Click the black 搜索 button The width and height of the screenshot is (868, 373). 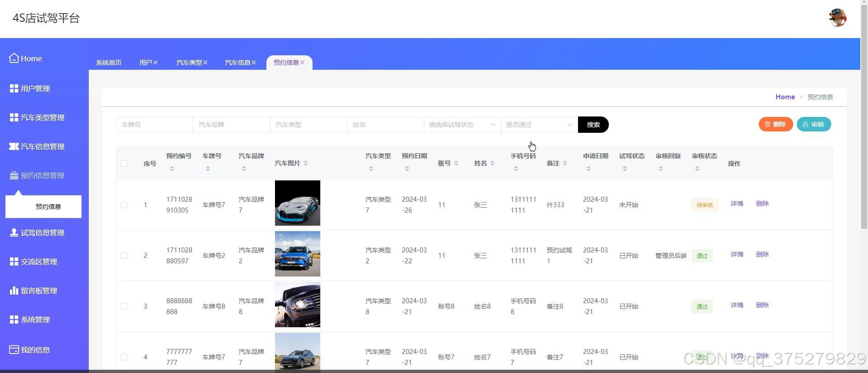(x=593, y=125)
